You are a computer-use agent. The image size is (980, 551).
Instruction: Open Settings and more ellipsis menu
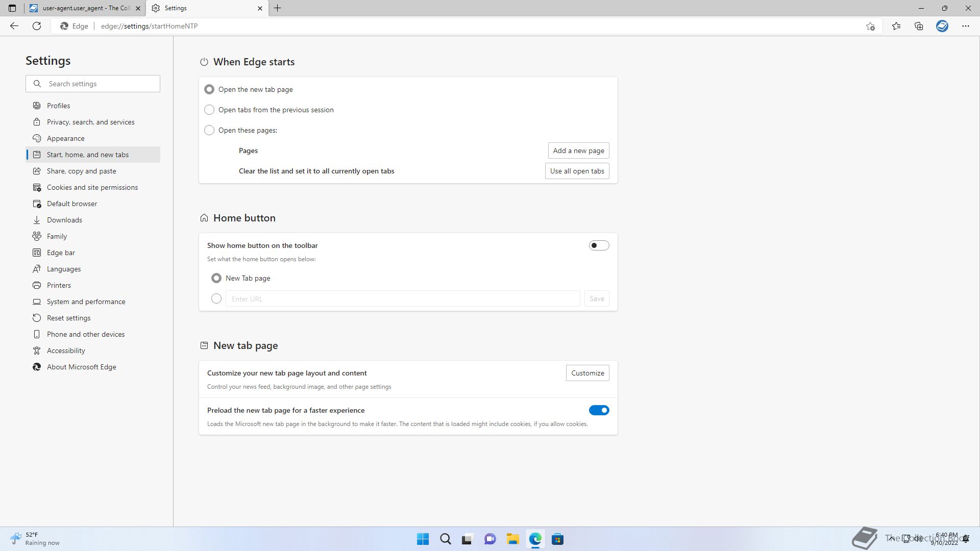[x=966, y=26]
